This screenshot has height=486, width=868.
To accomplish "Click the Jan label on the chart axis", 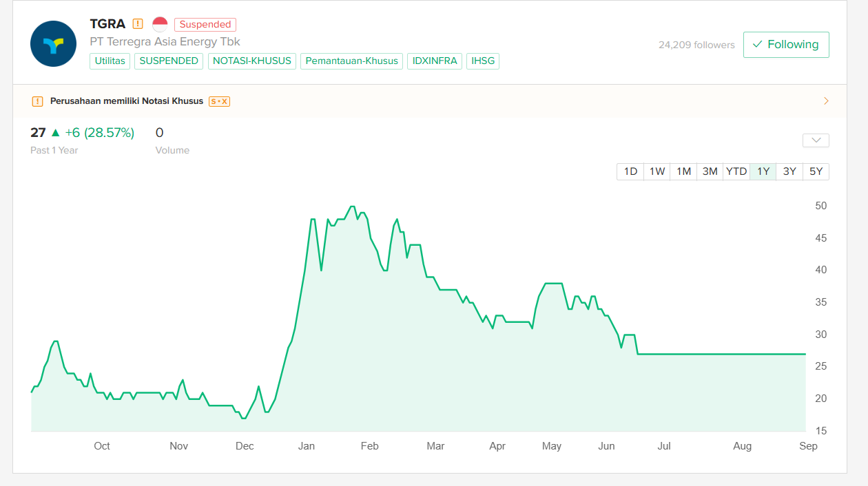I will pyautogui.click(x=307, y=446).
